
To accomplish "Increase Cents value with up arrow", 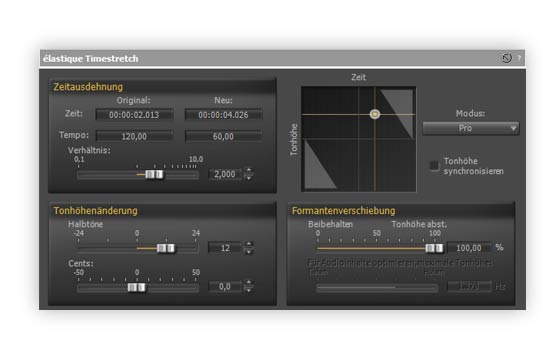I will (x=249, y=282).
